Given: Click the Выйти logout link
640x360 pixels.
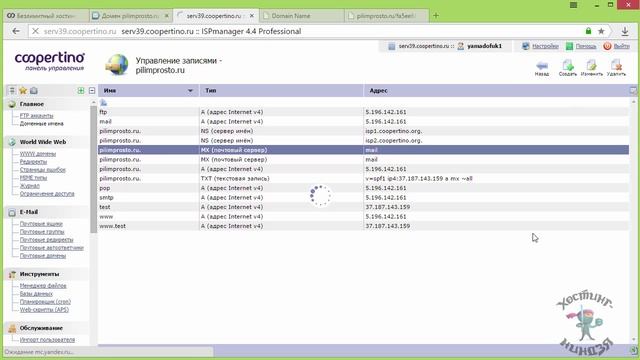Looking at the screenshot, I should [x=622, y=46].
